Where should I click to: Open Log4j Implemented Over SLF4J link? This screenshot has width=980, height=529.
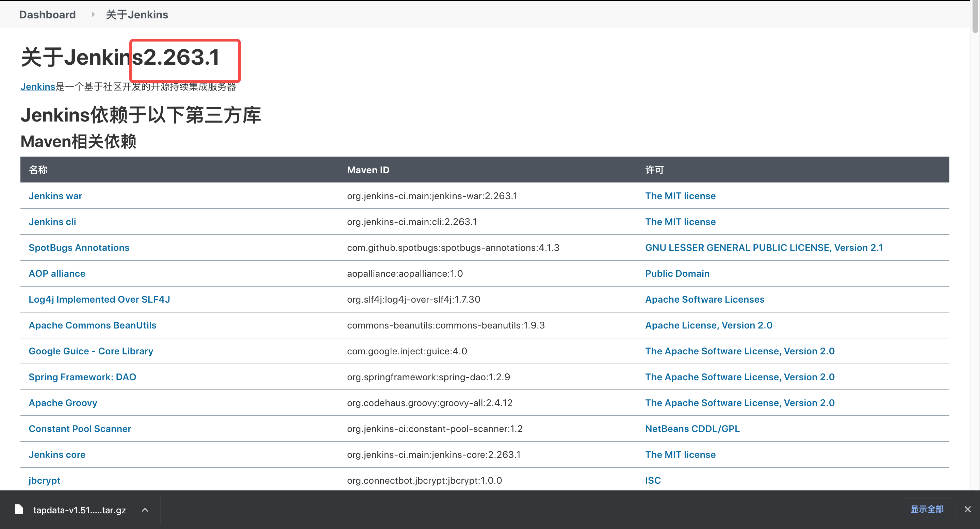[99, 300]
